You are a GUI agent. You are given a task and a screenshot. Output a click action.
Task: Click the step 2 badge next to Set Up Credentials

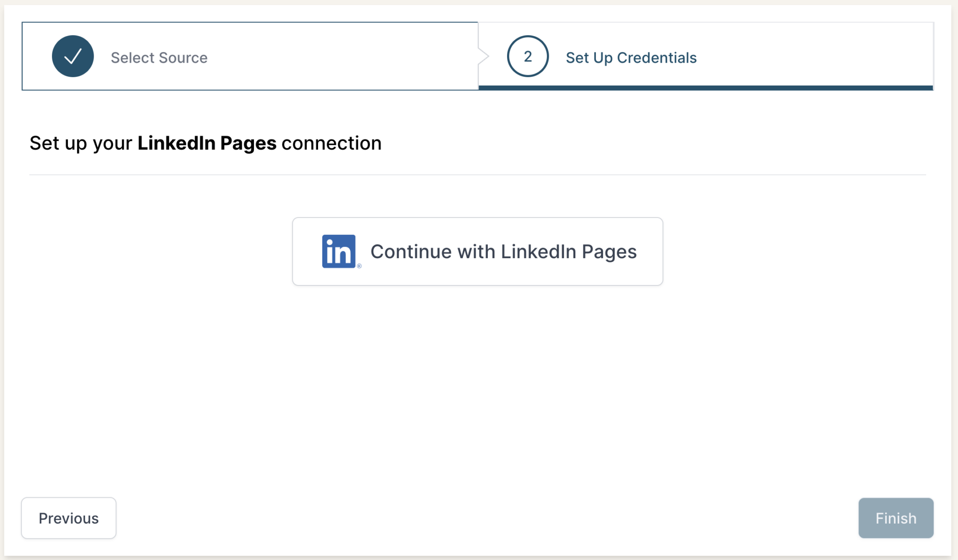pos(528,57)
